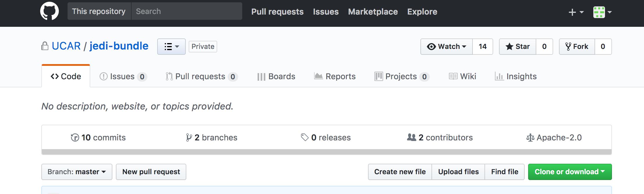Open the user avatar menu
This screenshot has width=644, height=194.
click(602, 12)
